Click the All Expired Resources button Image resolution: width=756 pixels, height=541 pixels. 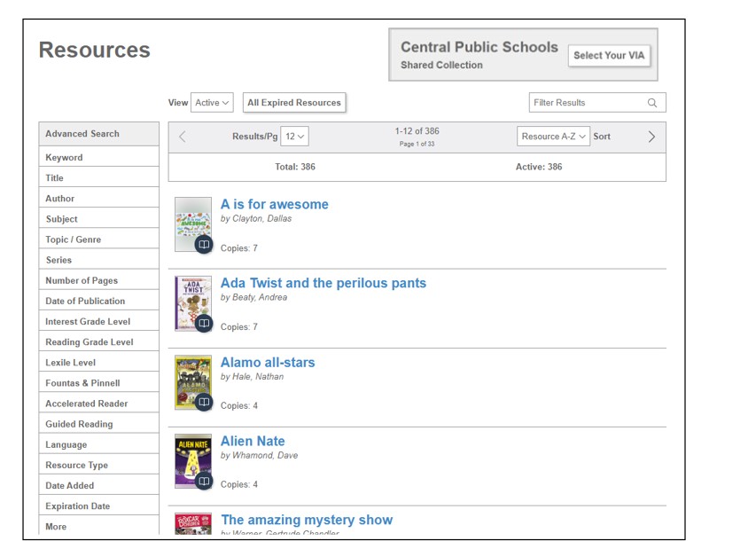pyautogui.click(x=294, y=102)
